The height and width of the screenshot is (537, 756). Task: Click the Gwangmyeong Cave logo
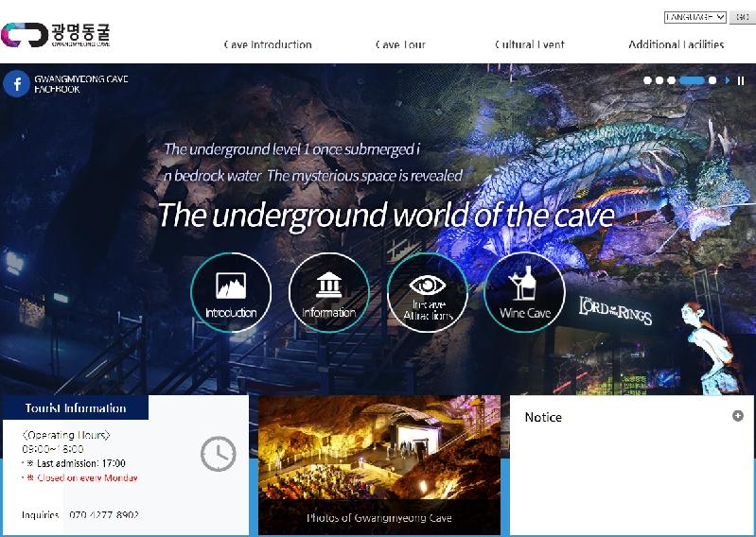pos(56,34)
